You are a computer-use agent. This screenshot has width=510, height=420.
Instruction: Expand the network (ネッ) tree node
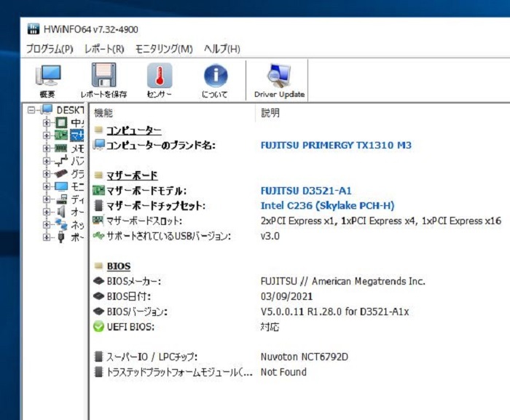point(47,224)
